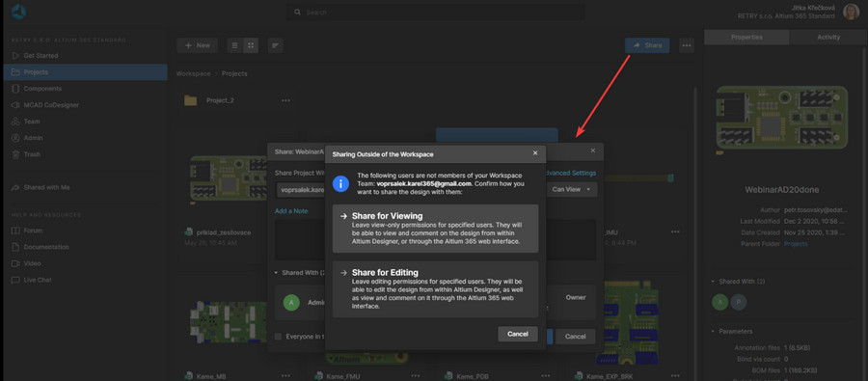This screenshot has height=381, width=868.
Task: Open the Projects sidebar item
Action: tap(84, 72)
